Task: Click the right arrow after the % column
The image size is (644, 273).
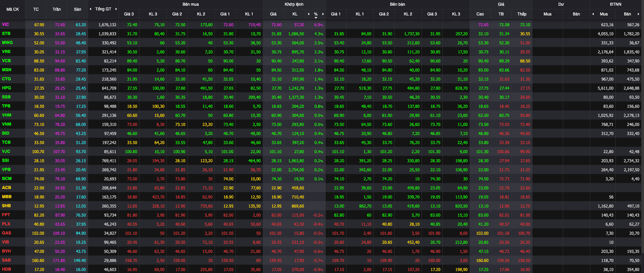Action: coord(323,14)
